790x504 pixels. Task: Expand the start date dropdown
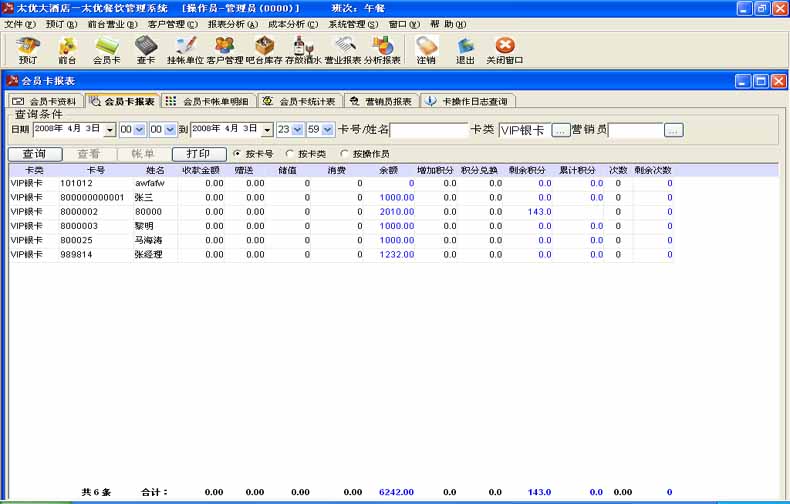click(109, 130)
